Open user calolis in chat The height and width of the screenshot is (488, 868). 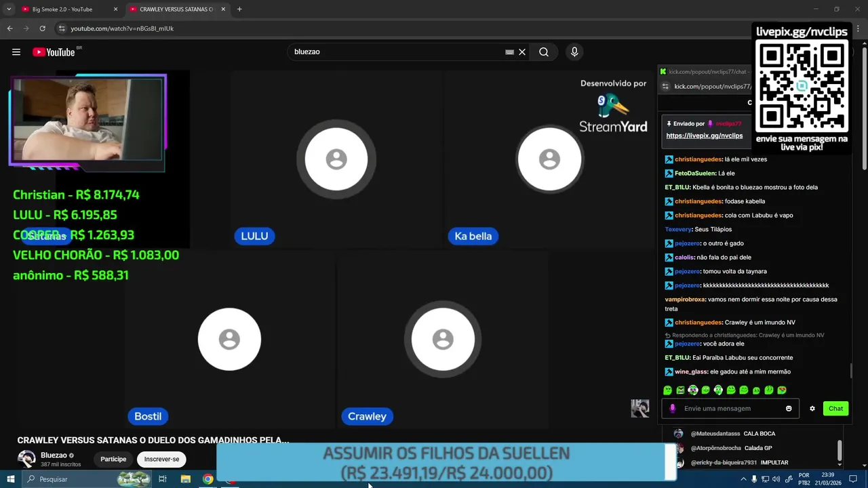pyautogui.click(x=684, y=258)
